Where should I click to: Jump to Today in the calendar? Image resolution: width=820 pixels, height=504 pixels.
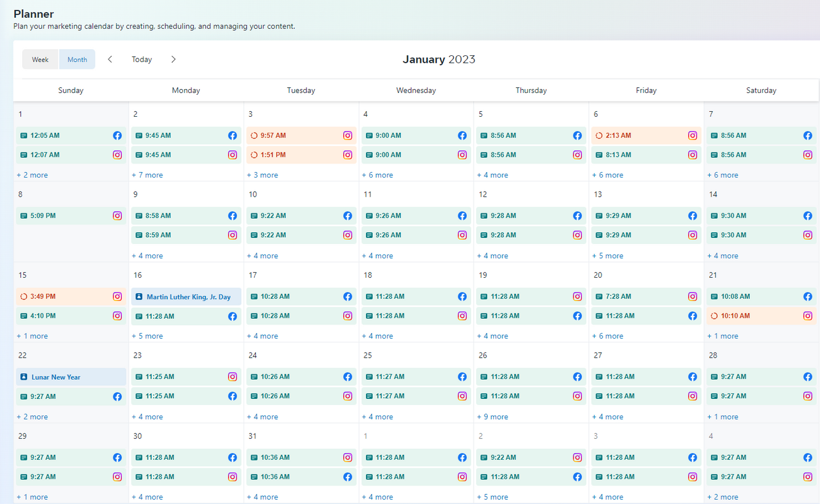coord(141,60)
